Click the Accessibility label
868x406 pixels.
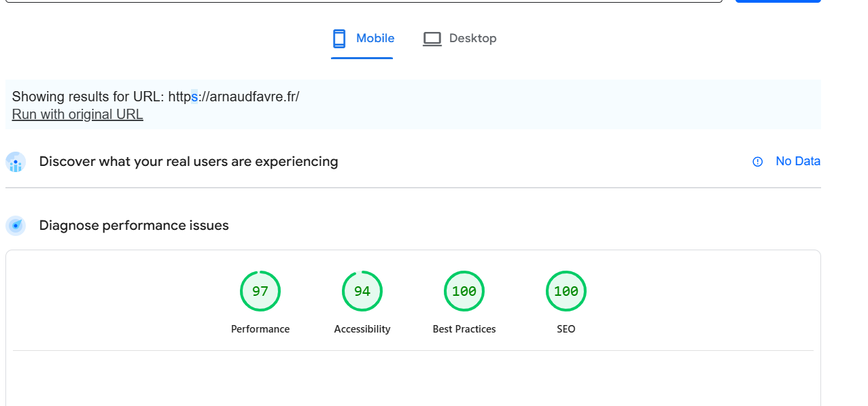[362, 329]
